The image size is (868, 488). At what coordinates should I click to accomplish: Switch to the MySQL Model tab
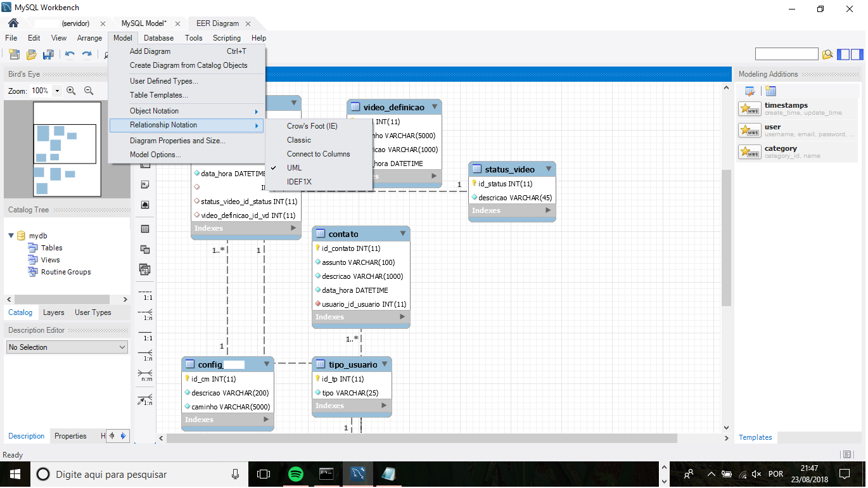(144, 23)
